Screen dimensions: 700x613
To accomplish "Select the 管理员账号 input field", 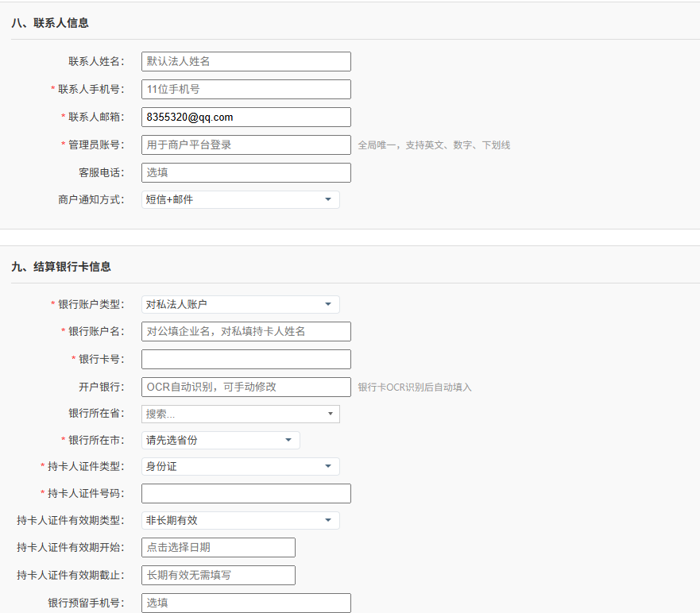I will [246, 145].
